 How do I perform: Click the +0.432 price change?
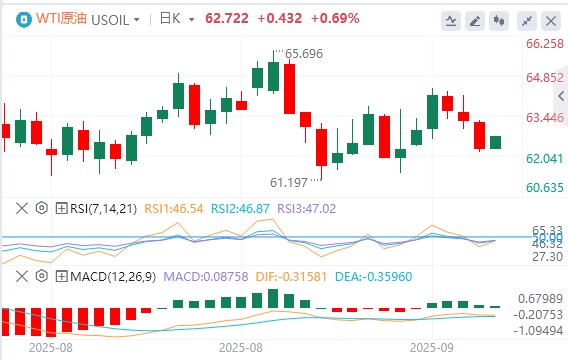point(279,18)
